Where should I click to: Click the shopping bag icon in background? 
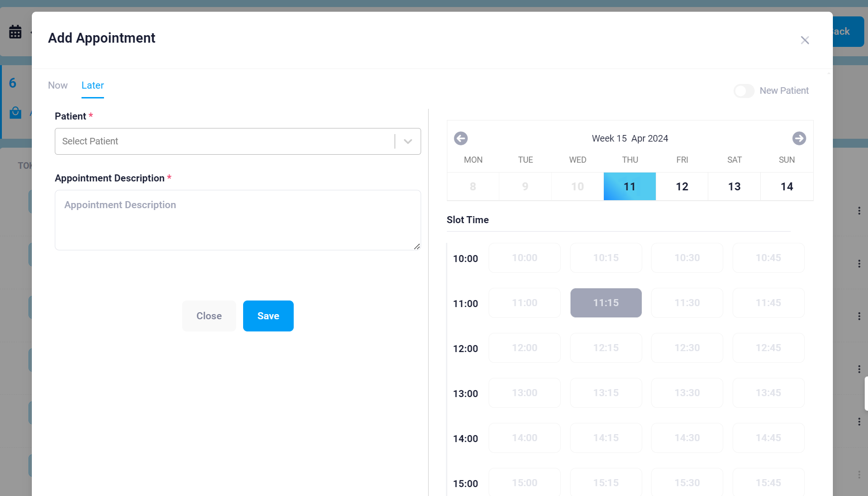pyautogui.click(x=15, y=113)
